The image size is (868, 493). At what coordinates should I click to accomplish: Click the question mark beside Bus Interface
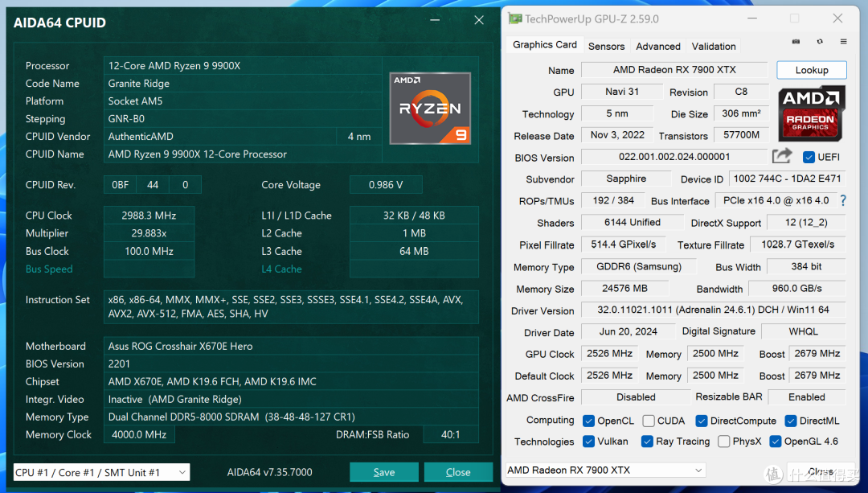point(842,200)
